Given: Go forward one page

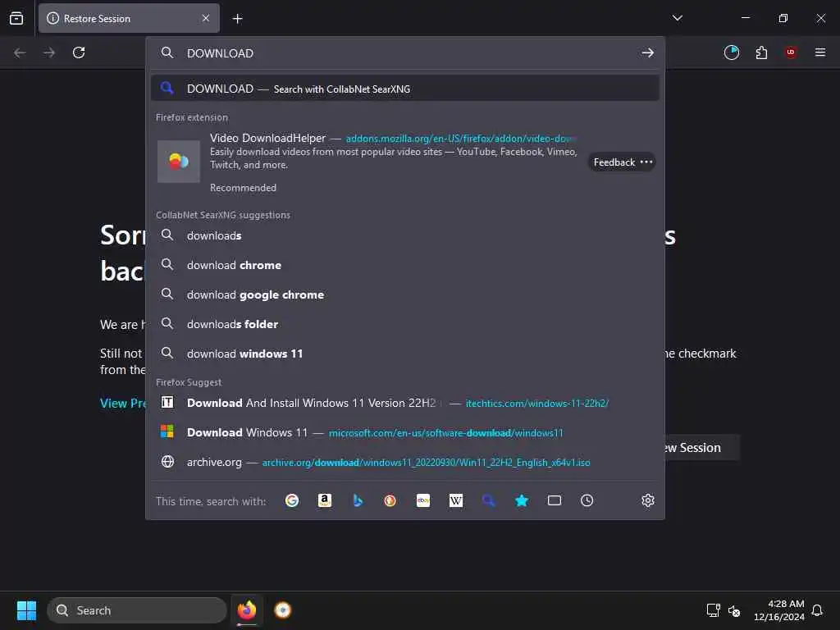Looking at the screenshot, I should point(49,52).
